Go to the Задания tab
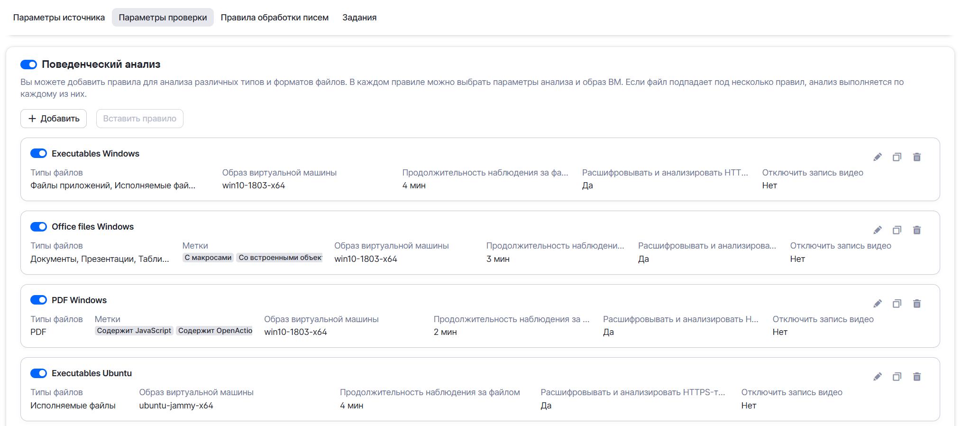This screenshot has width=980, height=426. (359, 18)
